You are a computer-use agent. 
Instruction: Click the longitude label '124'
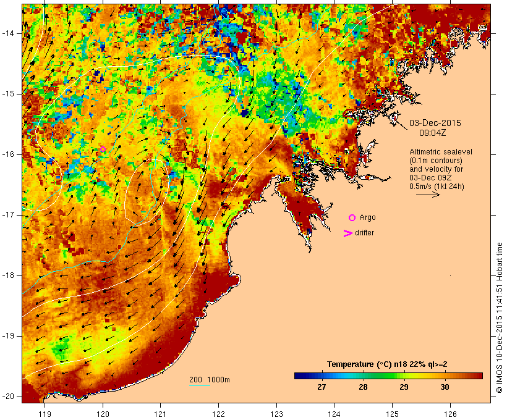(334, 414)
